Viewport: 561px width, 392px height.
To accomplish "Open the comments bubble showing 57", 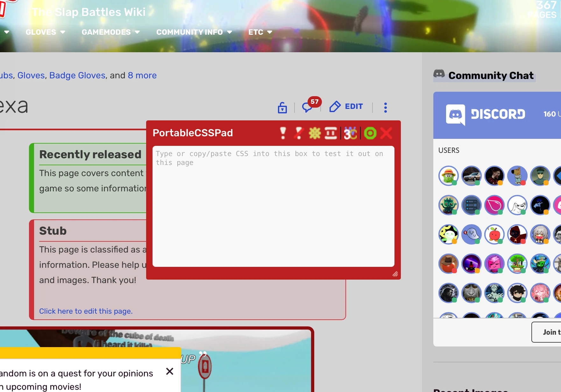I will pos(307,107).
